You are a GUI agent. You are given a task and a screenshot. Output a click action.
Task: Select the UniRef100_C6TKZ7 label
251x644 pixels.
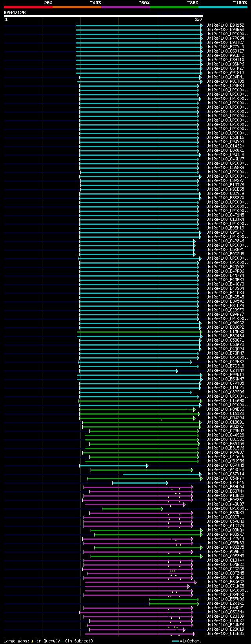click(225, 68)
